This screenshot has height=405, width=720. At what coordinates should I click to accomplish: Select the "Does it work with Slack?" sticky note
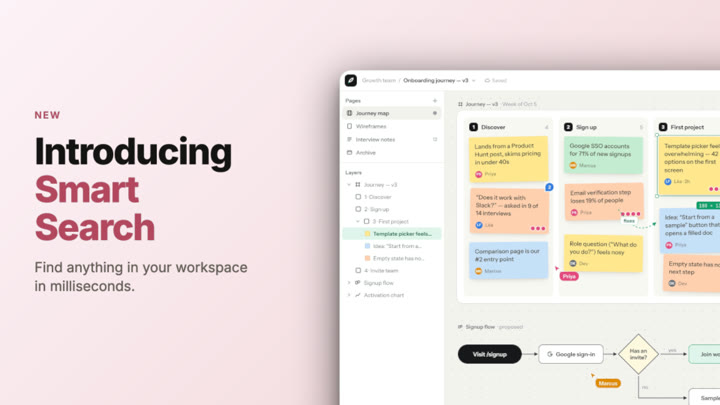[509, 211]
